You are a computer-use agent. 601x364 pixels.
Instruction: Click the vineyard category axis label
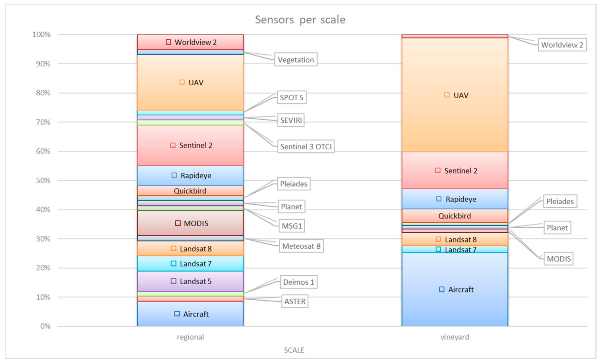tap(455, 337)
